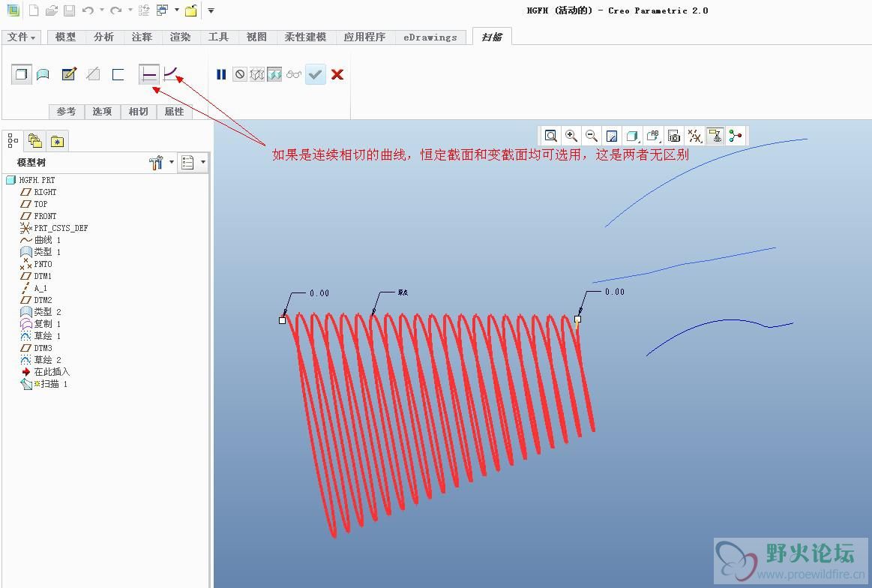
Task: Select the RIGHT datum plane
Action: click(x=38, y=192)
